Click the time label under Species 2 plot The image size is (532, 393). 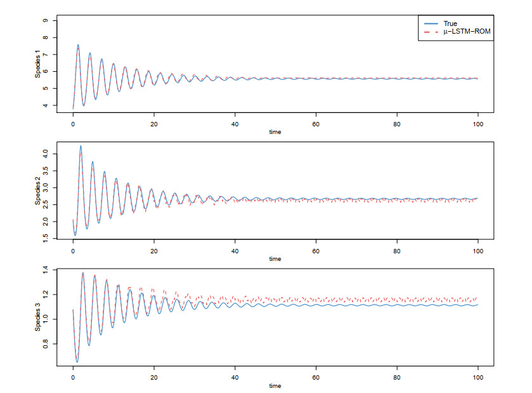tap(275, 258)
